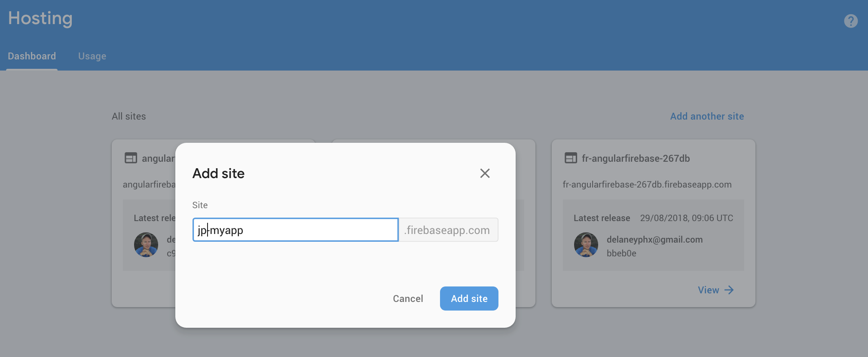Focus the Site name input field
Screen dimensions: 868x357
tap(295, 230)
